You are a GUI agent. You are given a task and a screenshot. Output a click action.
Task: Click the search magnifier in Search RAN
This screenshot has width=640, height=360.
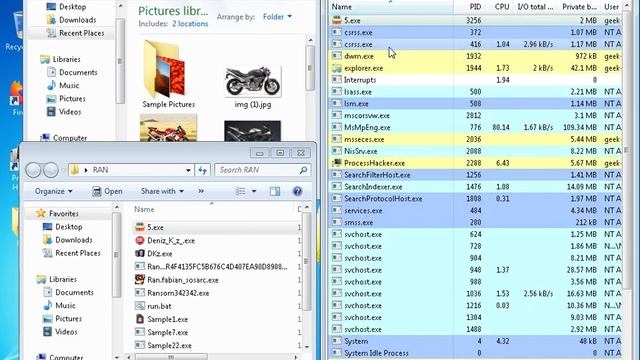[303, 170]
